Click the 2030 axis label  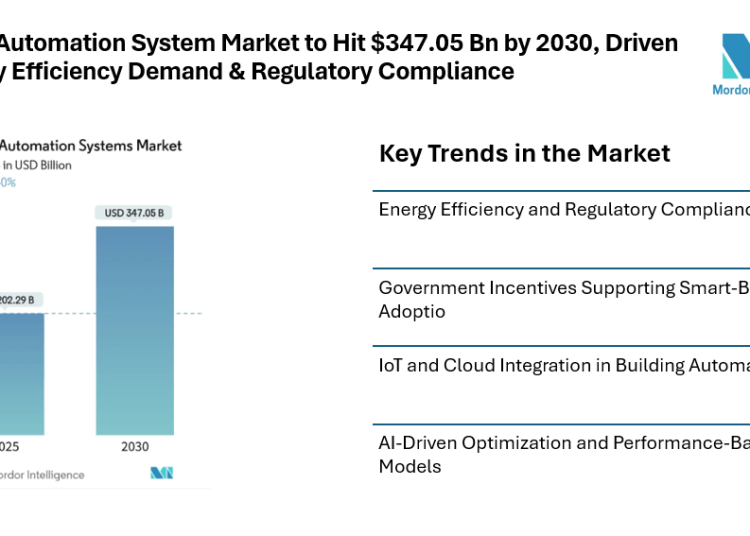[x=134, y=449]
